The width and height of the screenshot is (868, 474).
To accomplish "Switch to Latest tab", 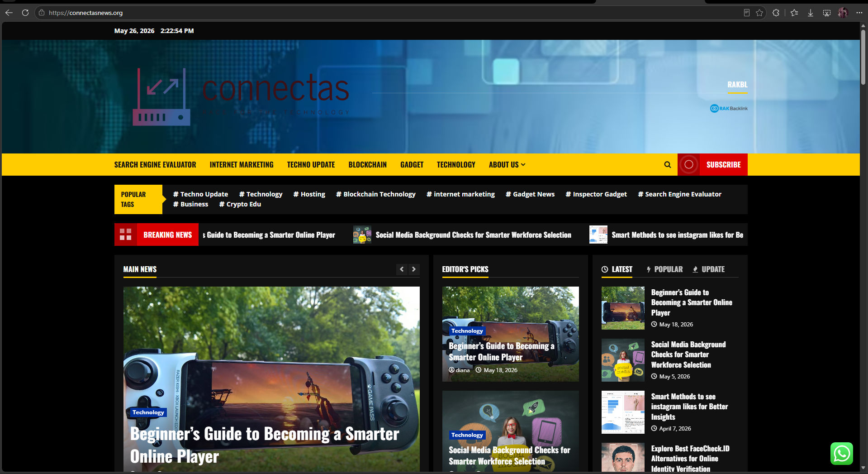I will [617, 269].
